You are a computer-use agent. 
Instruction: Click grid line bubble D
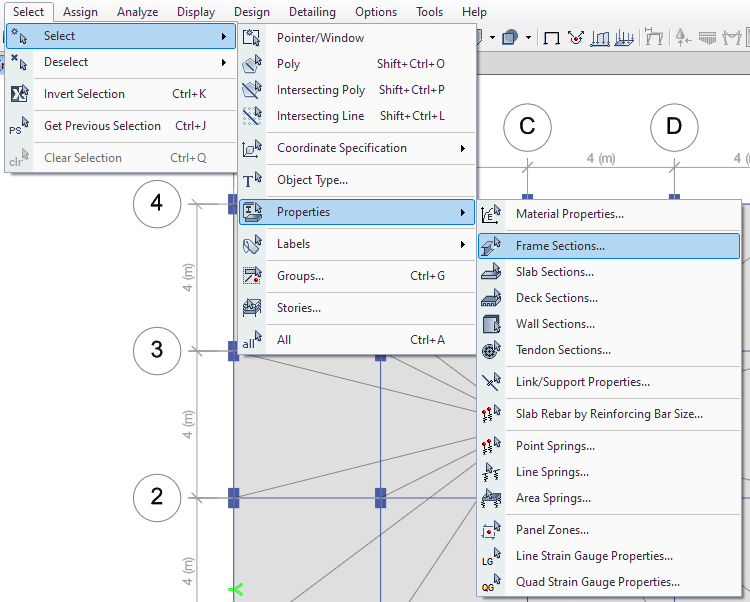coord(674,127)
